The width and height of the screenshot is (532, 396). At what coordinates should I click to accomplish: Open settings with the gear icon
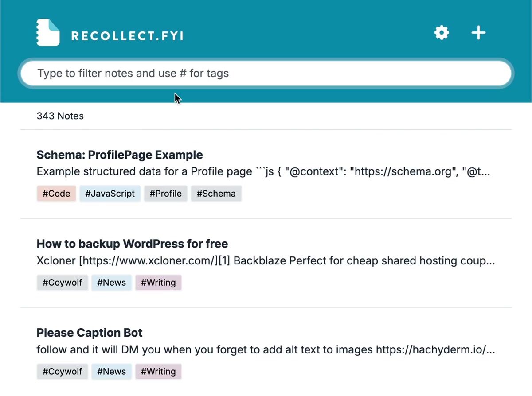(x=442, y=33)
